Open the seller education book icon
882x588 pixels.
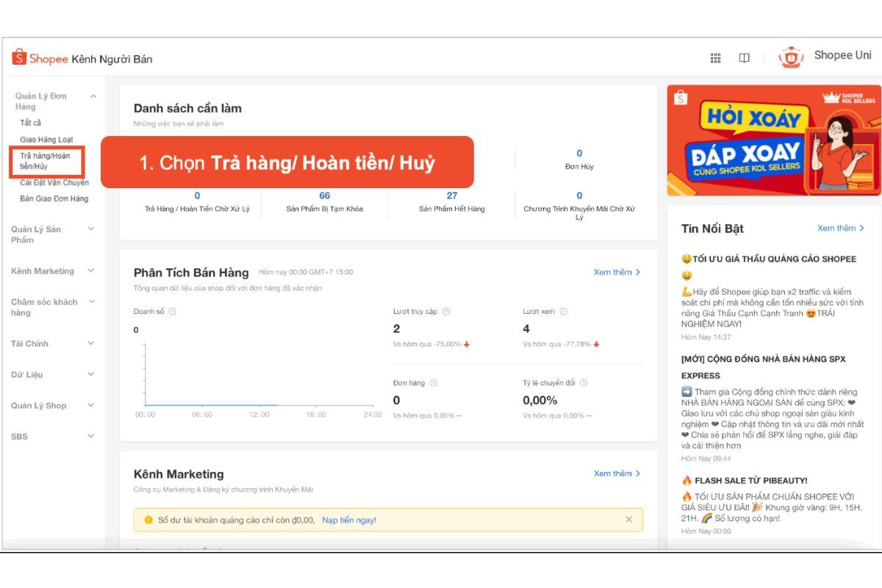pos(744,58)
